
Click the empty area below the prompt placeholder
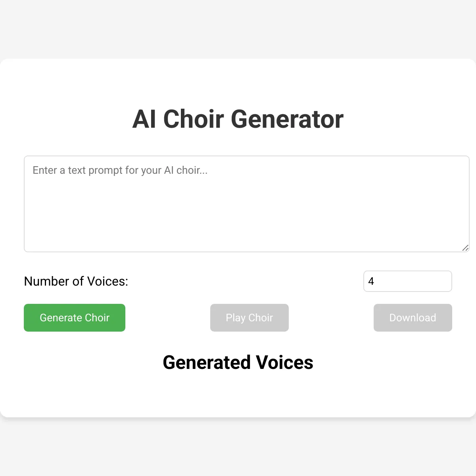(x=246, y=214)
